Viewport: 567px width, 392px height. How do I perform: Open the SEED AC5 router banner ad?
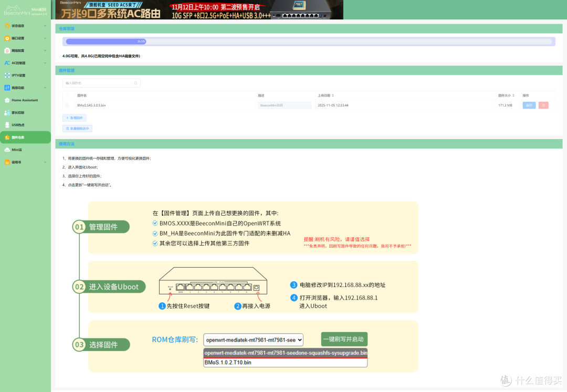tap(199, 10)
